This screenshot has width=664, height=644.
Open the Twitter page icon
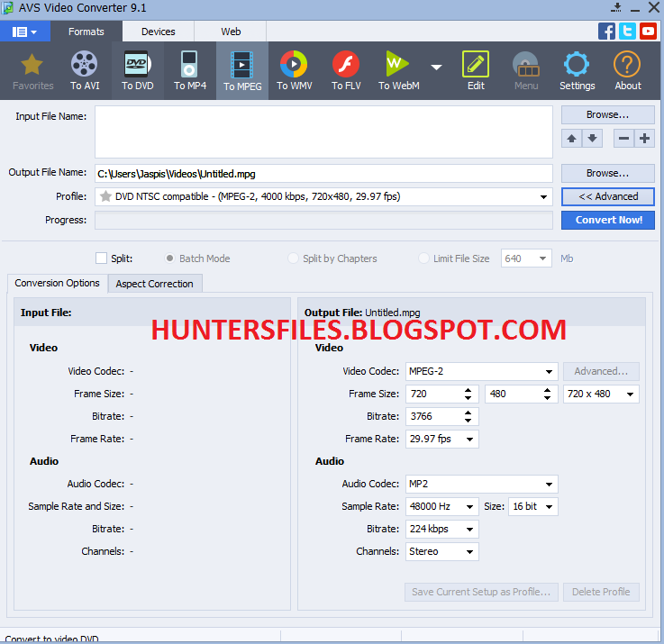click(x=627, y=32)
